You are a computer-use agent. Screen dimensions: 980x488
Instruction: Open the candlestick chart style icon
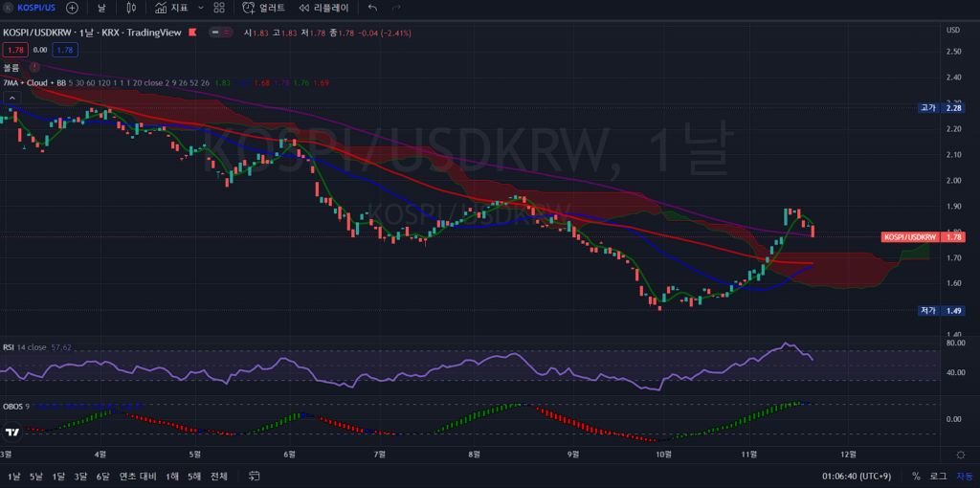pos(133,8)
